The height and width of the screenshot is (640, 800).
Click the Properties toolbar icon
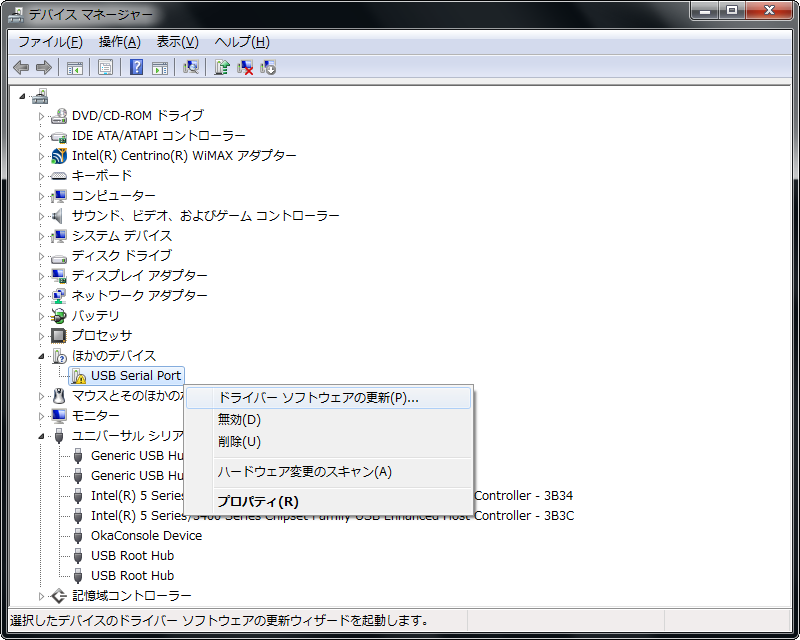[x=105, y=67]
